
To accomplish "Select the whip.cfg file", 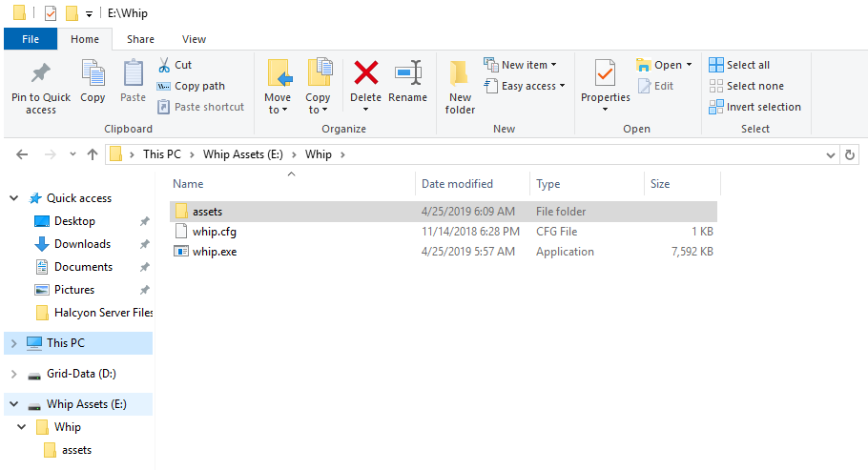I will point(443,232).
